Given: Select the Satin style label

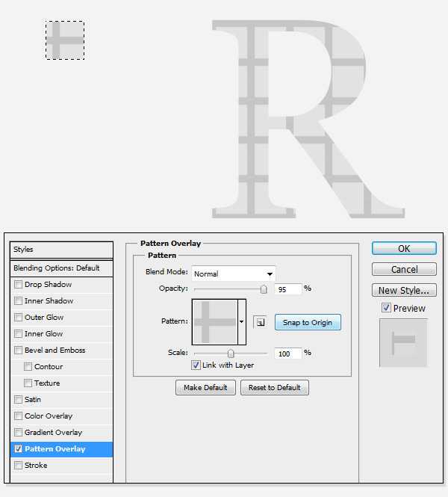Looking at the screenshot, I should 33,400.
